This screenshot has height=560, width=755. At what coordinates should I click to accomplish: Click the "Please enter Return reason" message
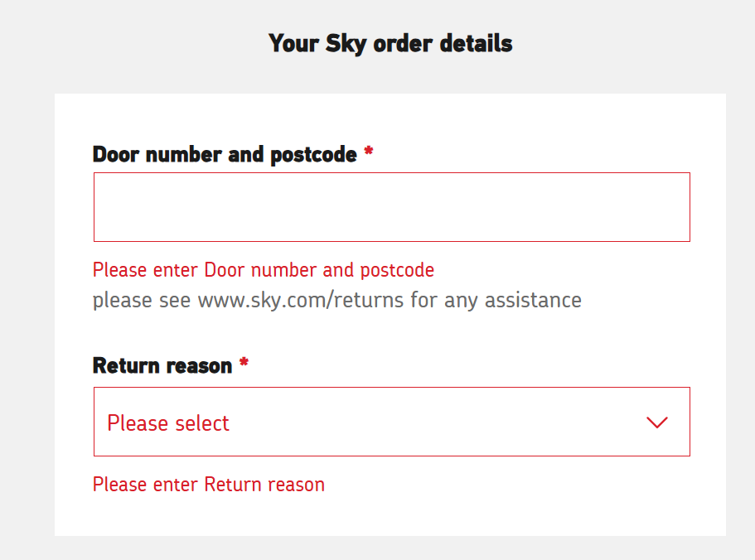click(x=208, y=484)
